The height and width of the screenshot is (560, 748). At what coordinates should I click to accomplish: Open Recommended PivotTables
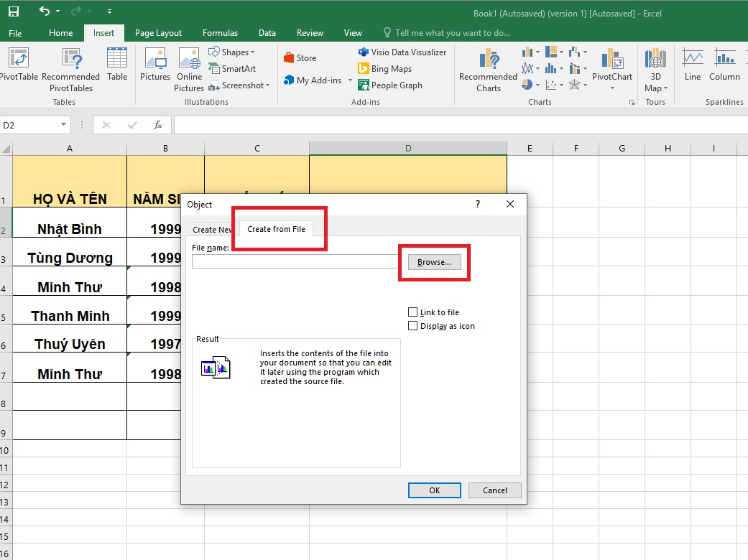pos(70,70)
